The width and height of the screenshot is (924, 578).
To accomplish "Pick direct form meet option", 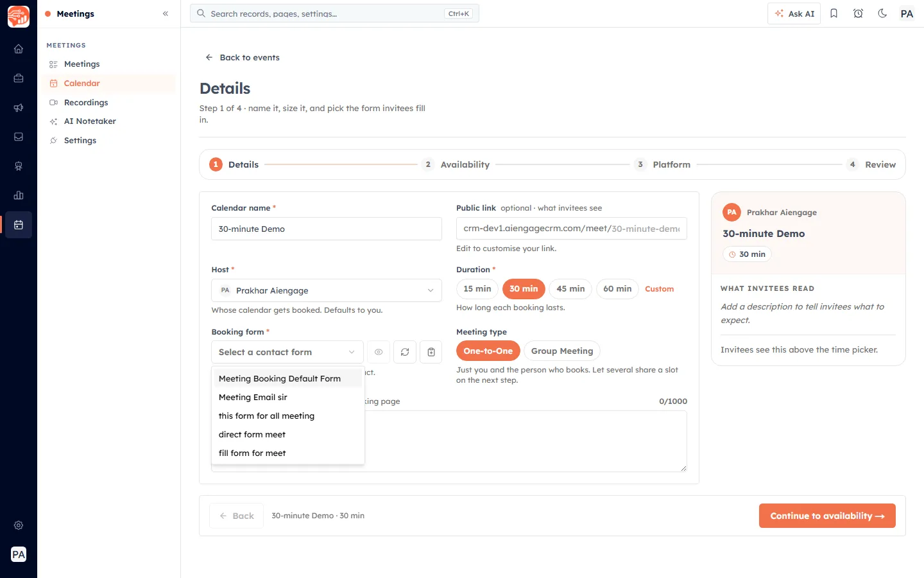I will pos(287,434).
